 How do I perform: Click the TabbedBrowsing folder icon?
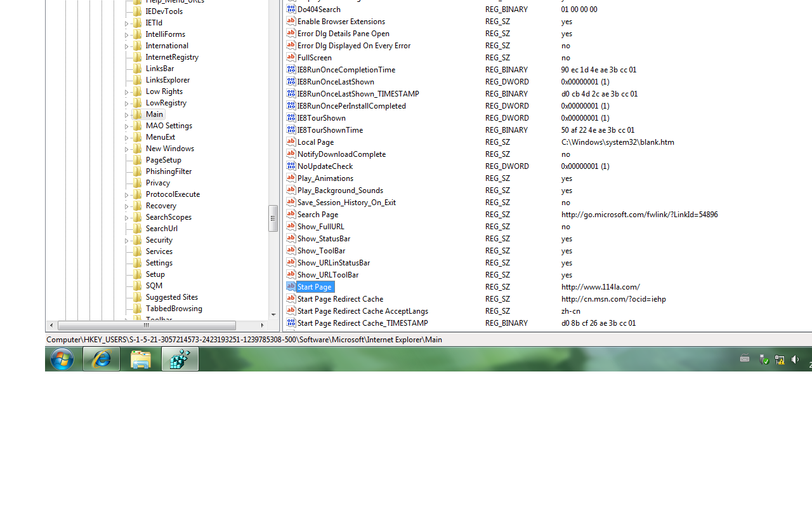click(x=137, y=309)
